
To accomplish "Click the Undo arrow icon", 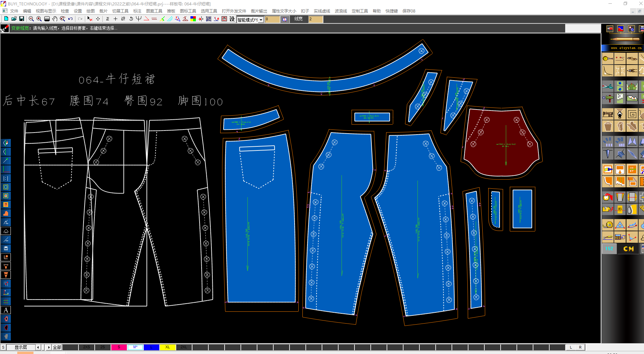I will click(x=70, y=19).
